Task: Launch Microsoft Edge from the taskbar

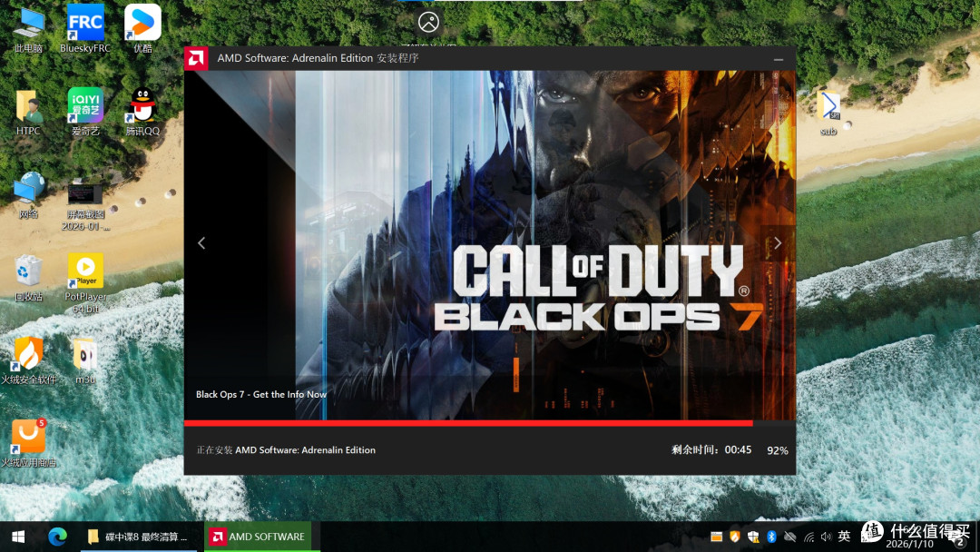Action: click(57, 537)
